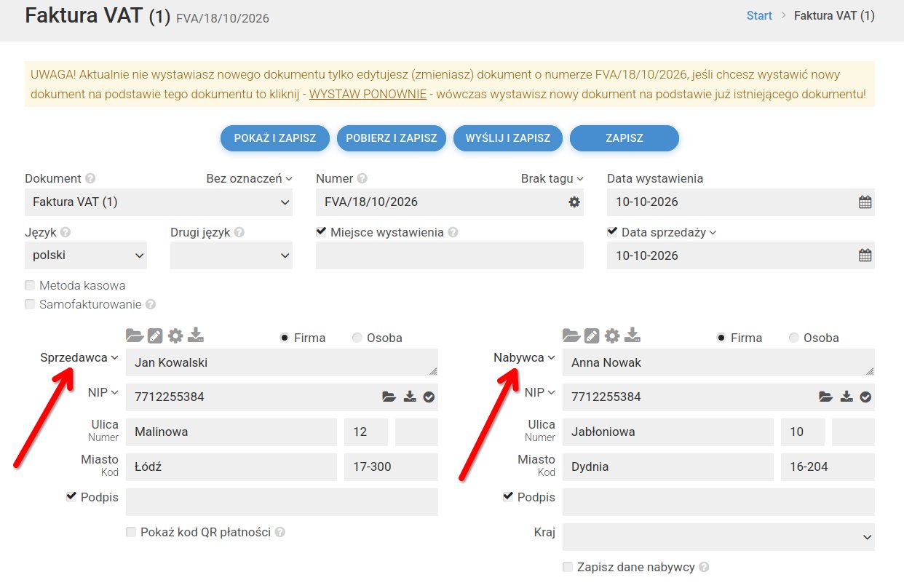Click the folder icon in seller's NIP field
Image resolution: width=904 pixels, height=588 pixels.
(x=389, y=397)
